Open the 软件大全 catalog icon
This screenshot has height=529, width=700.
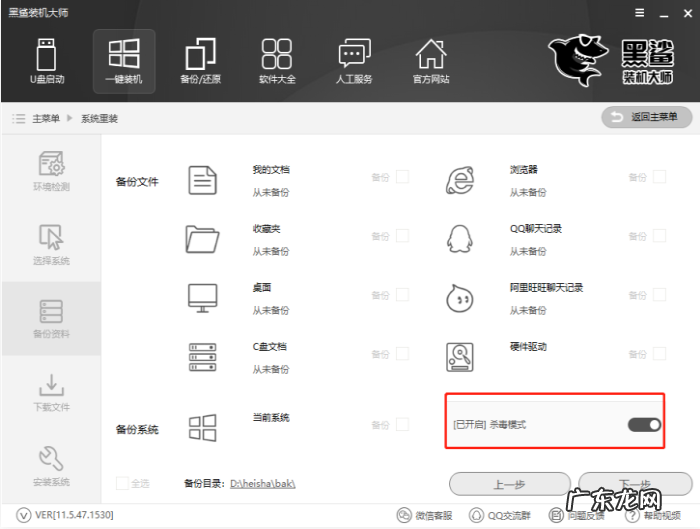(277, 61)
